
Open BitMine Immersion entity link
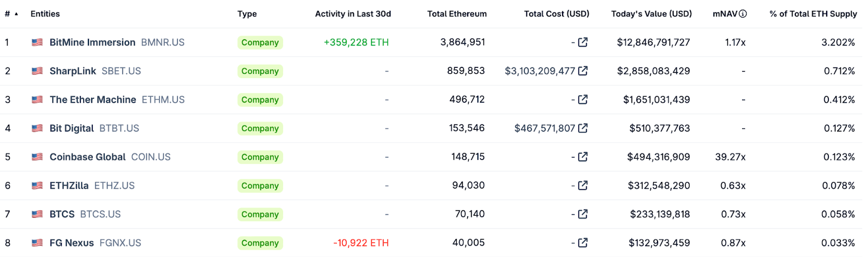pos(92,42)
